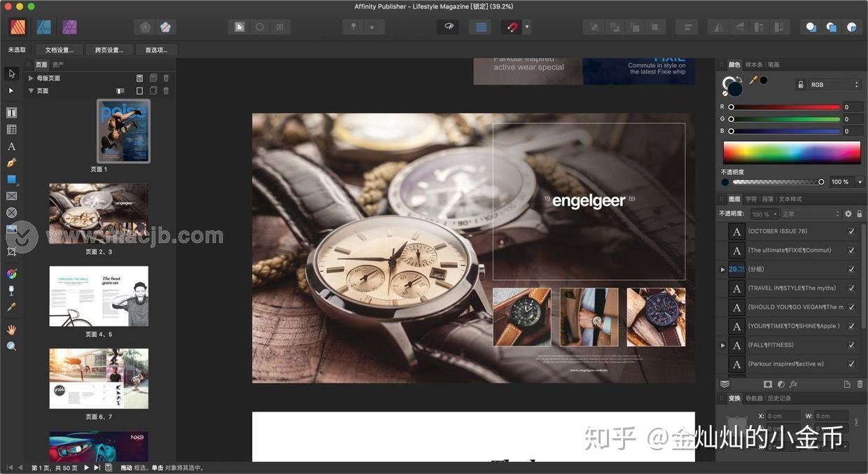
Task: Select the Table tool in the toolbar
Action: [11, 129]
